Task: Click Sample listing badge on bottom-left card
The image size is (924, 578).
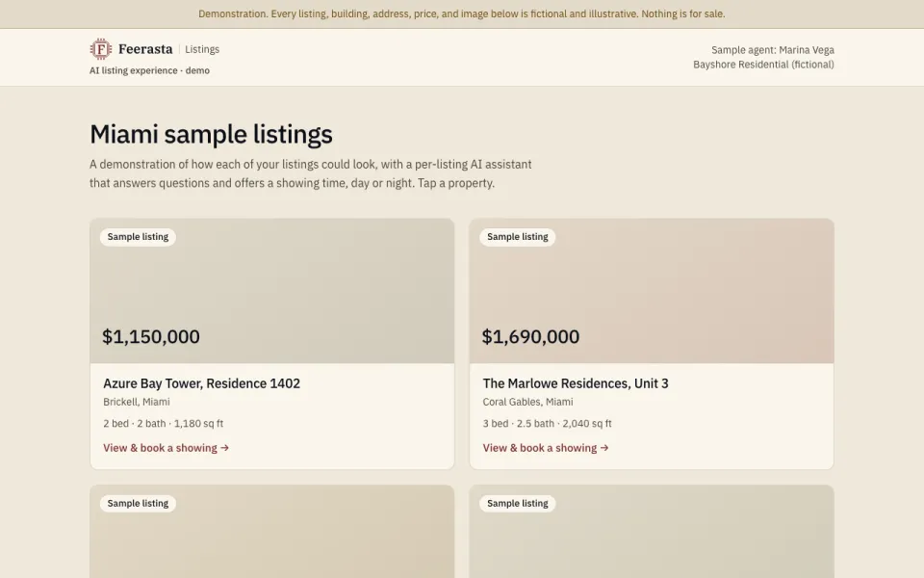Action: click(x=138, y=504)
